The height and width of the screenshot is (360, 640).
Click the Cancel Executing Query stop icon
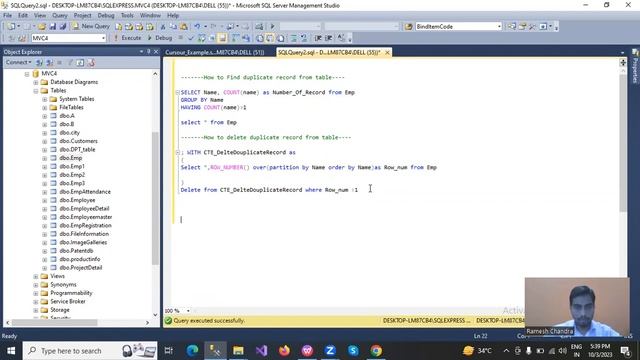click(x=181, y=38)
